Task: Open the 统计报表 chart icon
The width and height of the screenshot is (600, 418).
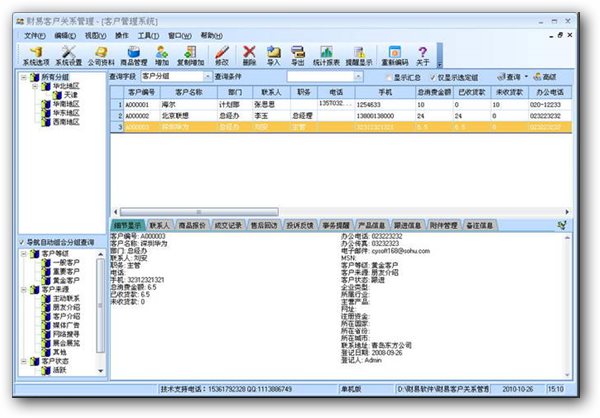Action: click(326, 56)
